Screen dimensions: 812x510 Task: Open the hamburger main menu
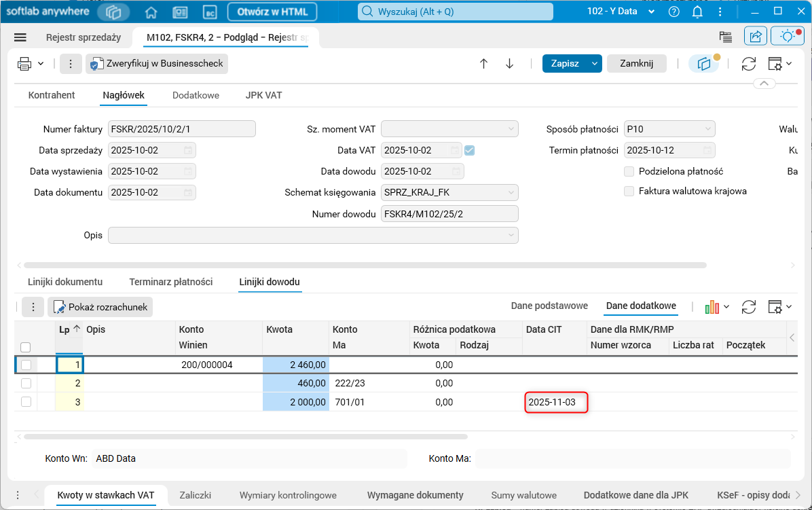coord(20,37)
